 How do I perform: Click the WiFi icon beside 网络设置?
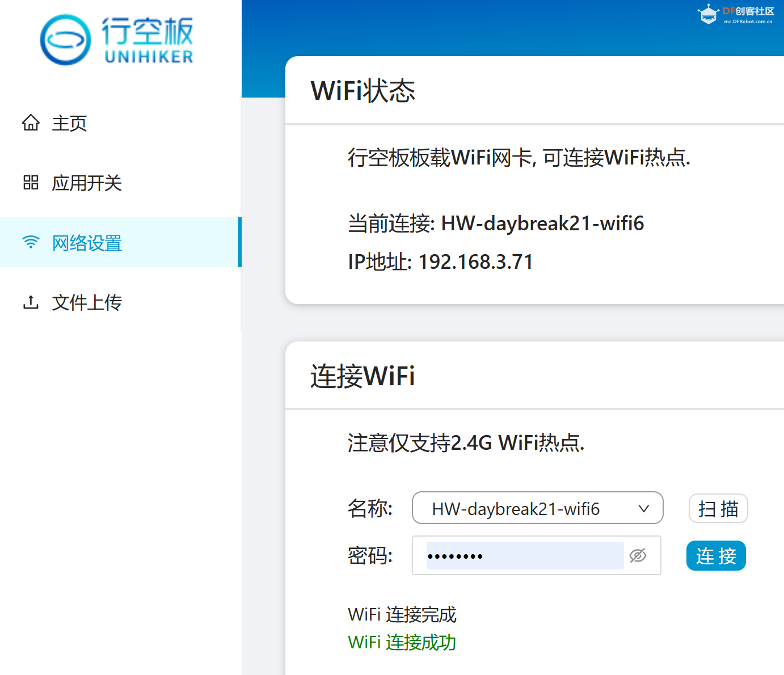point(31,242)
